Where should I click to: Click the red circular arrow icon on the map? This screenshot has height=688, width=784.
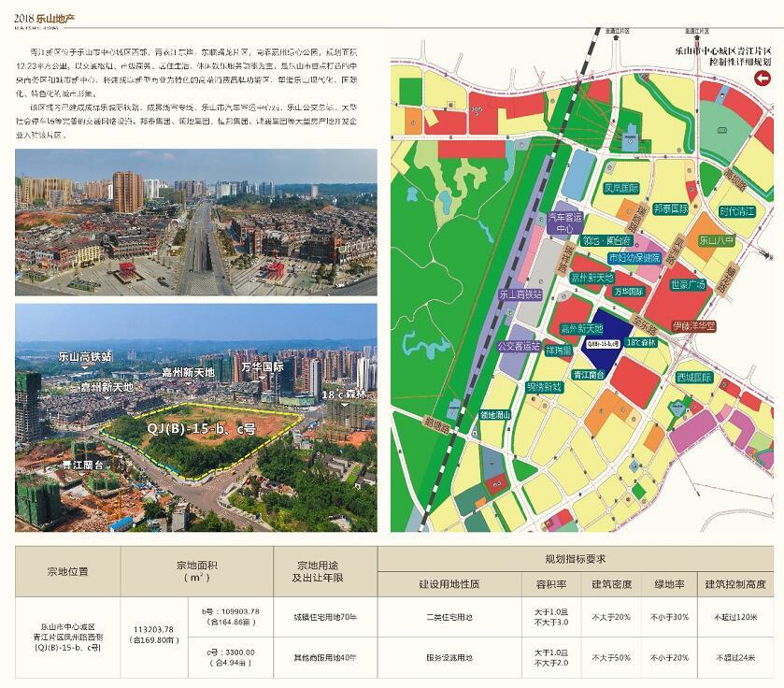[762, 79]
